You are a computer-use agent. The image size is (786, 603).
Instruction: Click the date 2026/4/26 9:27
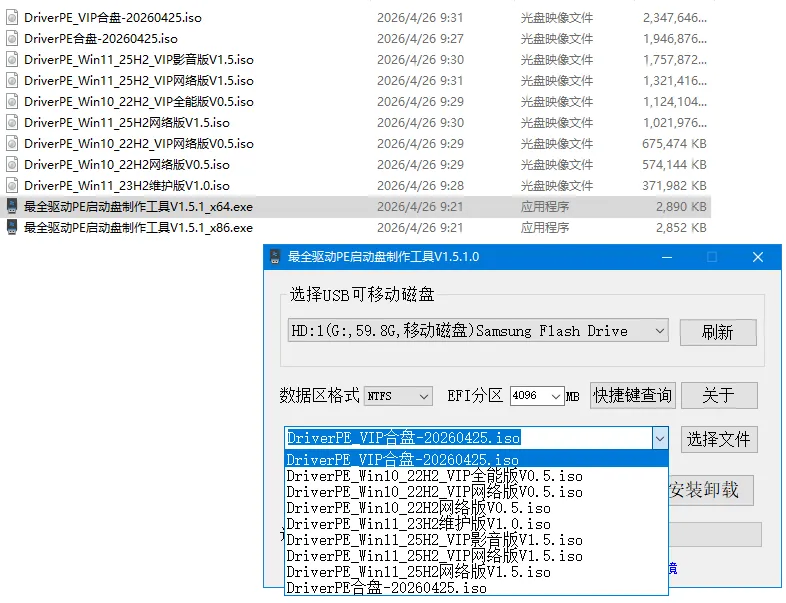point(420,39)
